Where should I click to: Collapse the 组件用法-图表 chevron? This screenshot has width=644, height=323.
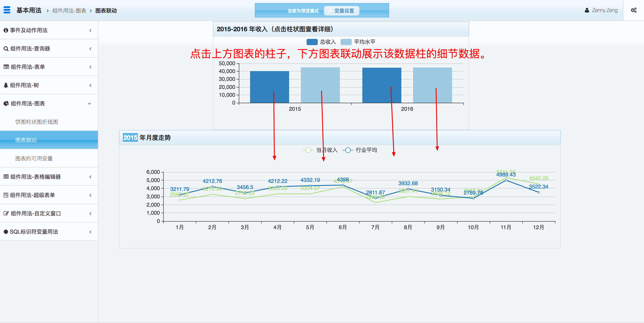point(89,104)
